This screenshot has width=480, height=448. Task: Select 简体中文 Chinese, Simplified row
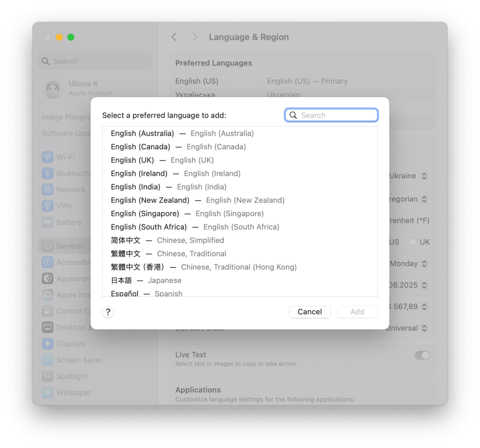click(x=240, y=241)
